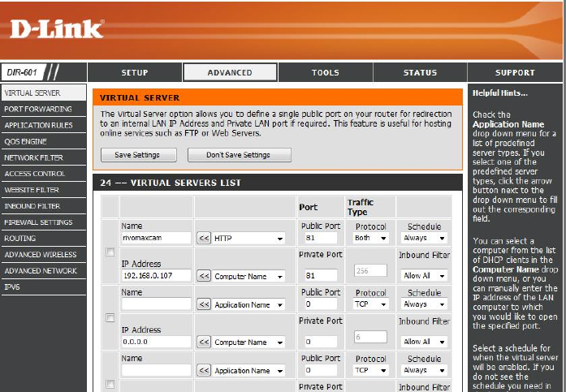Open Inbound Filter page
The height and width of the screenshot is (392, 566).
pos(43,206)
